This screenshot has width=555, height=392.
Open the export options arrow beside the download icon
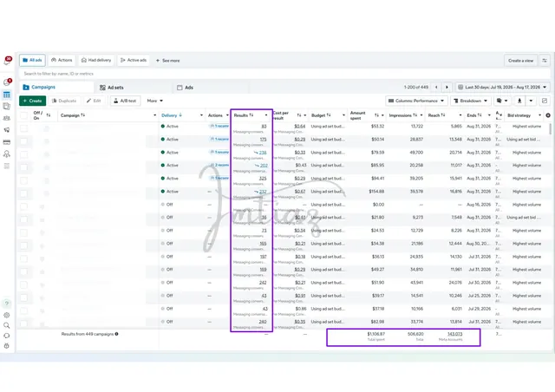point(531,101)
